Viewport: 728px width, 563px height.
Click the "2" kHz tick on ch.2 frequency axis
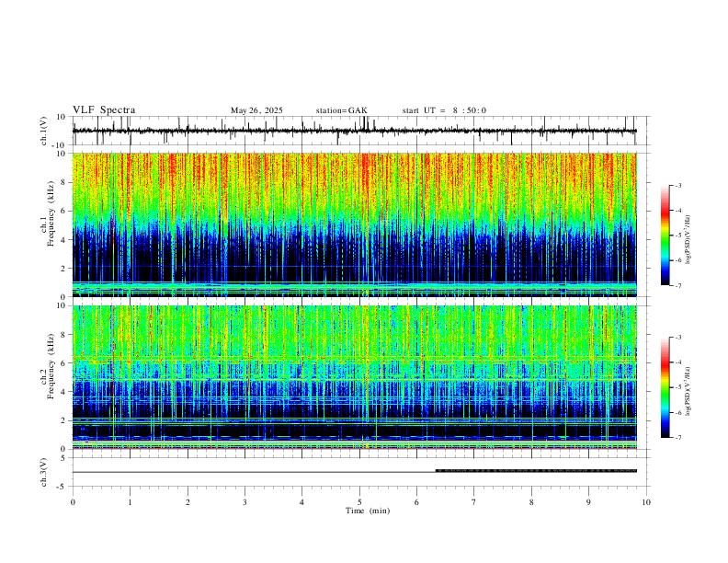(63, 420)
